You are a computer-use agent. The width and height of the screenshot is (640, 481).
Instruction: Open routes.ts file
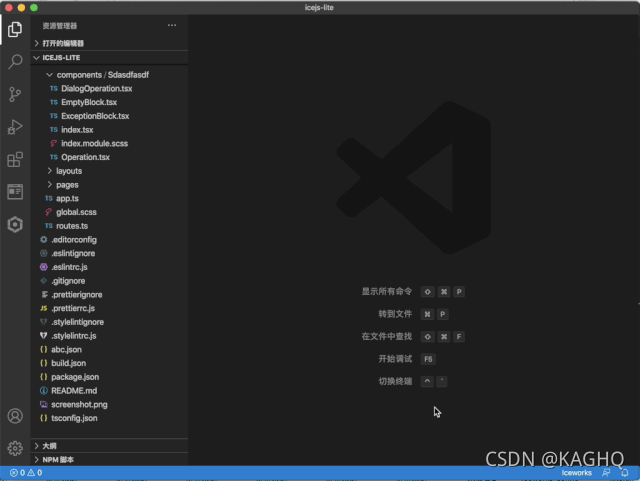pos(109,226)
